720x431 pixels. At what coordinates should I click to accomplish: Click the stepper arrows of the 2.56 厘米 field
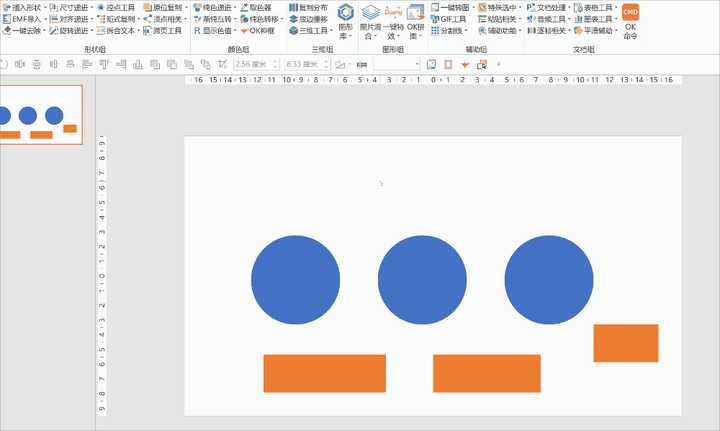(x=276, y=64)
